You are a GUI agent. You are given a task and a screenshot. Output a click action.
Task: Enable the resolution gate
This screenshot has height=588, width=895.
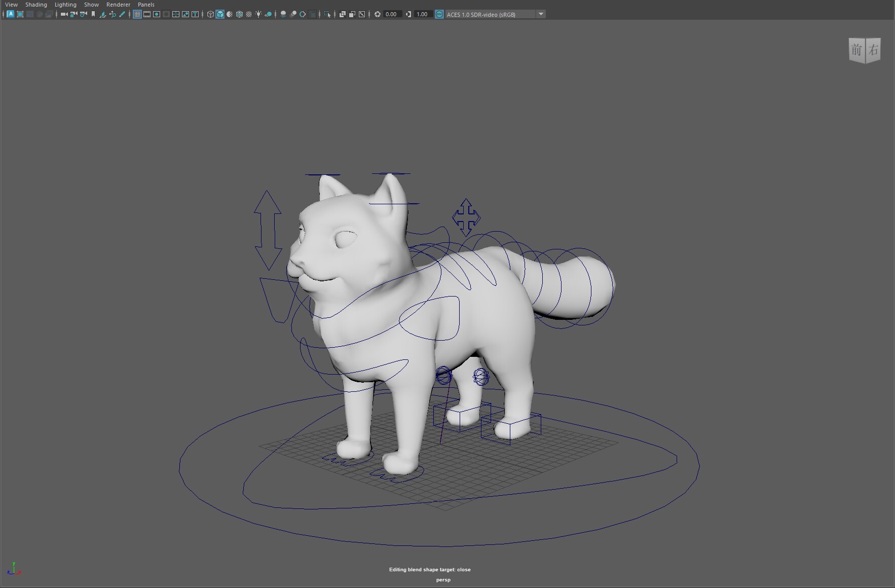156,14
